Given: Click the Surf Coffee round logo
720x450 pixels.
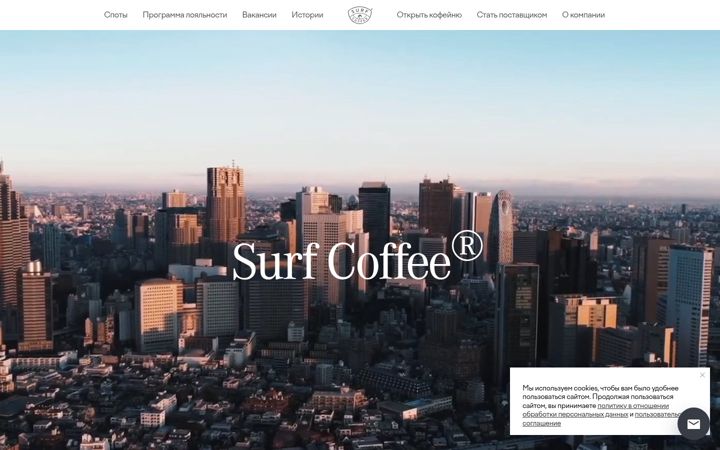Looking at the screenshot, I should 360,15.
